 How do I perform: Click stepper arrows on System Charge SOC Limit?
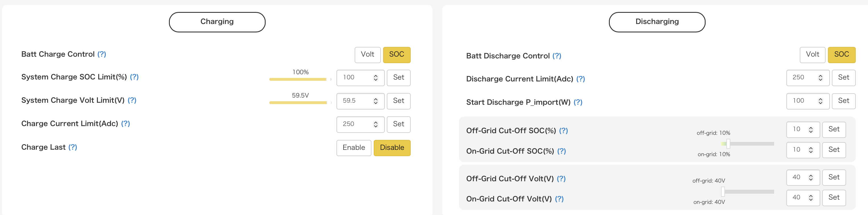point(375,78)
